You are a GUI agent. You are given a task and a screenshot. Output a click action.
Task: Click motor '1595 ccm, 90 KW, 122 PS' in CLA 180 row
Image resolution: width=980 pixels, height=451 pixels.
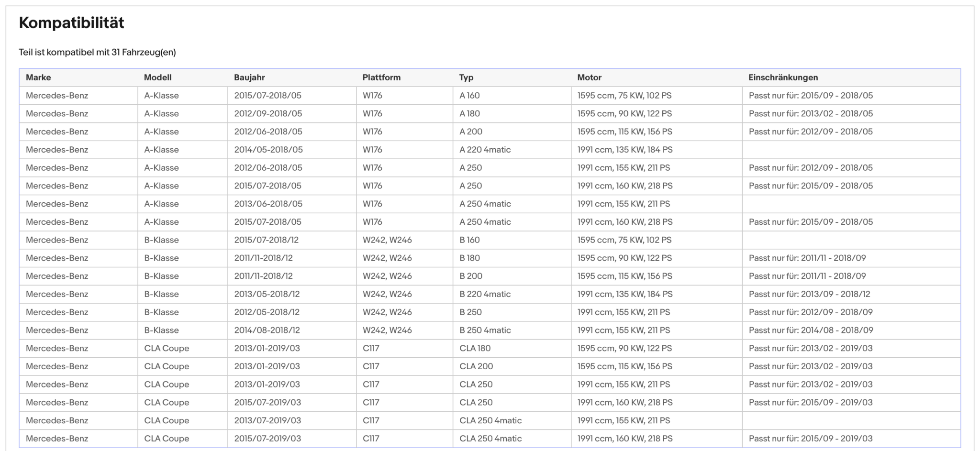coord(624,348)
